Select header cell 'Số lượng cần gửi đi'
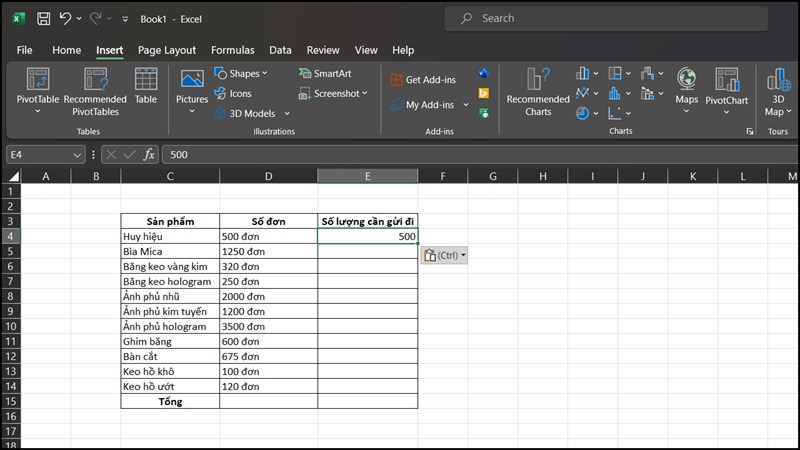800x450 pixels. coord(367,221)
